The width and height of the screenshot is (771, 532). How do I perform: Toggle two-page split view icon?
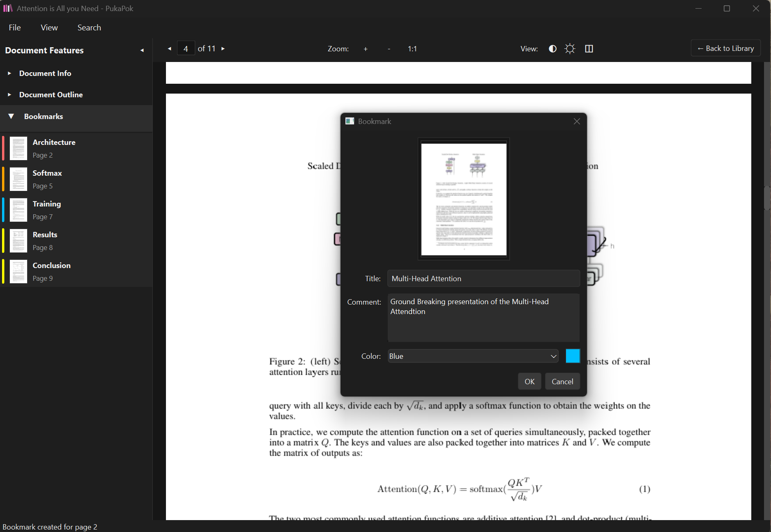coord(589,49)
